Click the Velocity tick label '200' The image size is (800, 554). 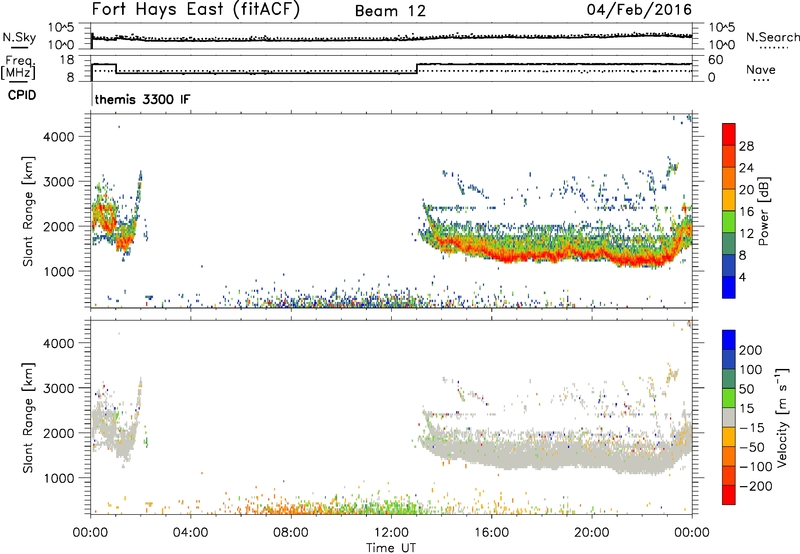click(x=751, y=350)
